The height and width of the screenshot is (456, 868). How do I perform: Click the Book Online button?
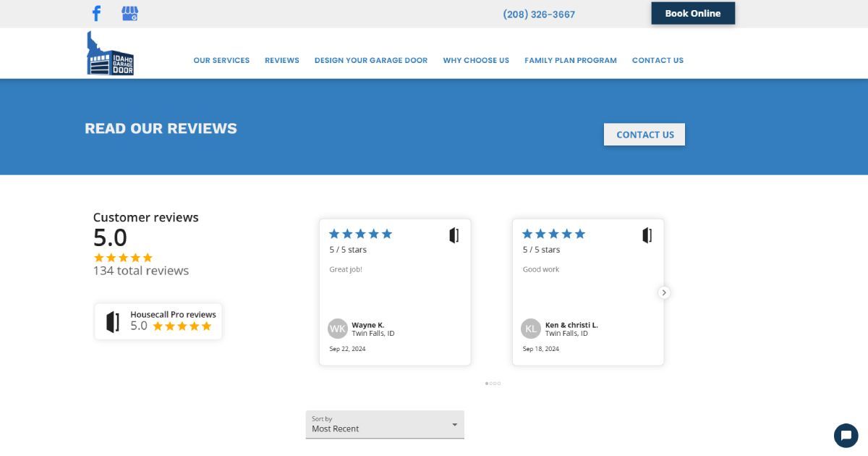pyautogui.click(x=692, y=12)
